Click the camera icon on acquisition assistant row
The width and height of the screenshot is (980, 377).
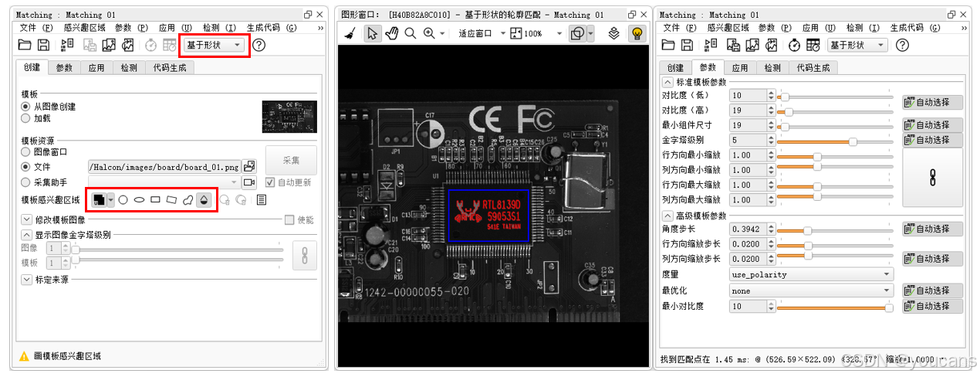[x=248, y=182]
